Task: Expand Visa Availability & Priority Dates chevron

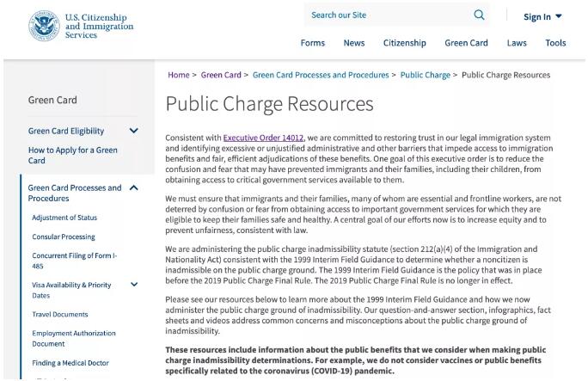Action: coord(134,285)
